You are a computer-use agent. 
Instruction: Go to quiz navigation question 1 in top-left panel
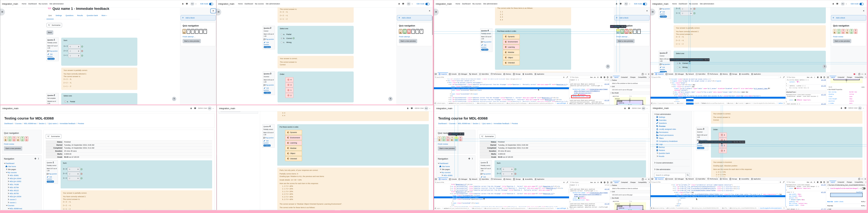(x=184, y=31)
